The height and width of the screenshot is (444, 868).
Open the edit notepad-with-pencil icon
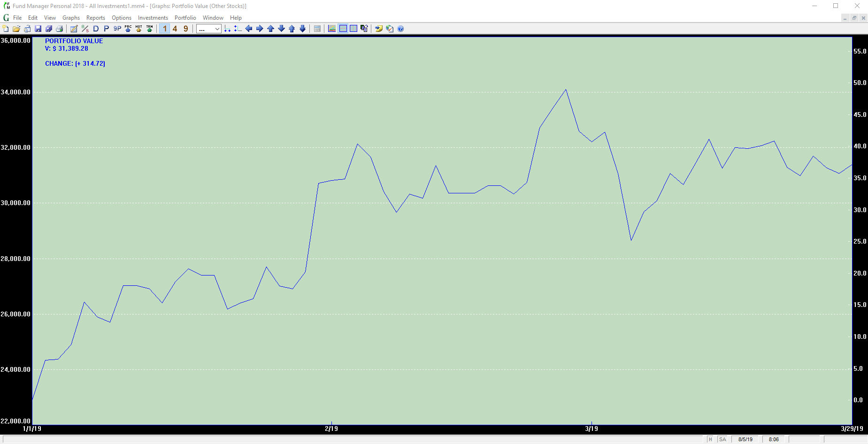[74, 29]
